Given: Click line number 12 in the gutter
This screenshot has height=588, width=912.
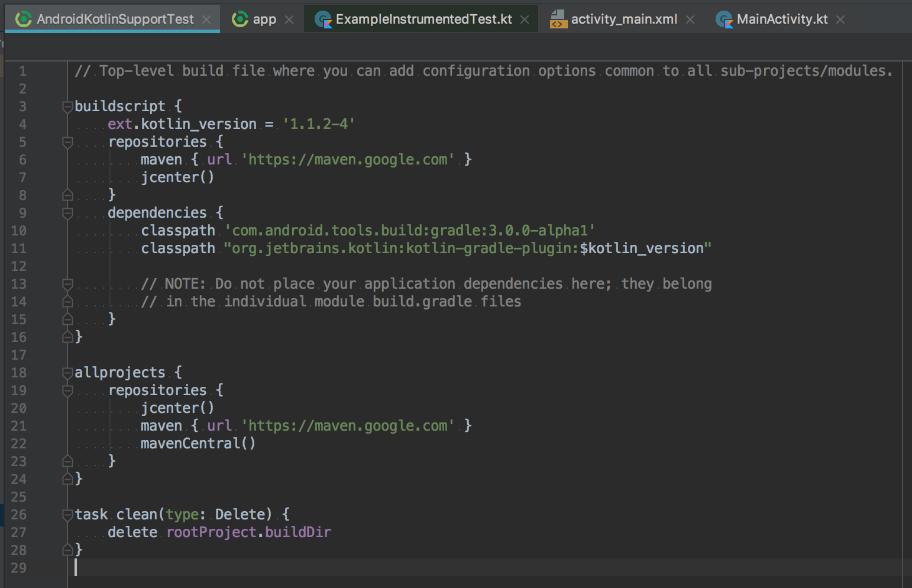Looking at the screenshot, I should click(19, 266).
